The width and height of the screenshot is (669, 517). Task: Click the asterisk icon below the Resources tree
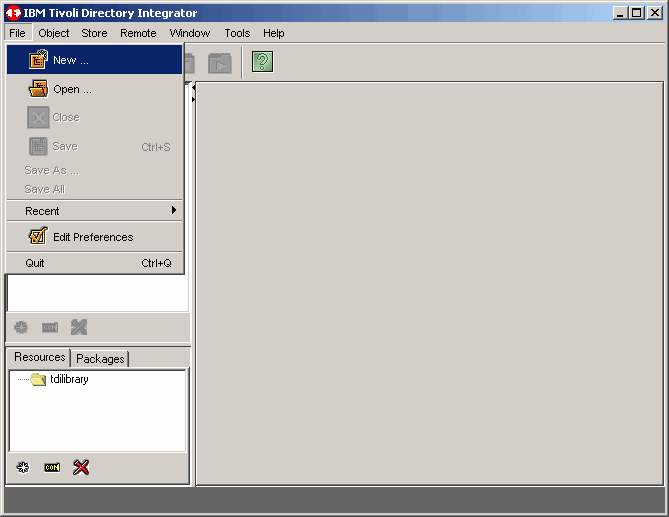[x=22, y=467]
